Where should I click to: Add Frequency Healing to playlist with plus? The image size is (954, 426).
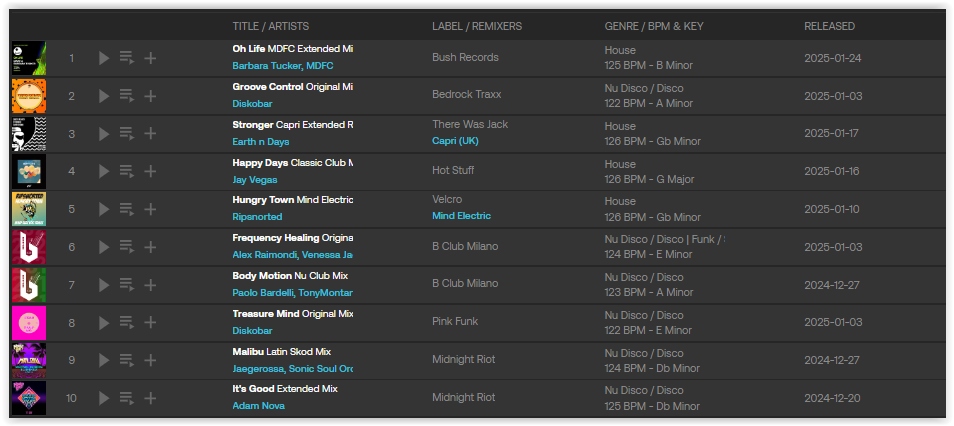[150, 246]
